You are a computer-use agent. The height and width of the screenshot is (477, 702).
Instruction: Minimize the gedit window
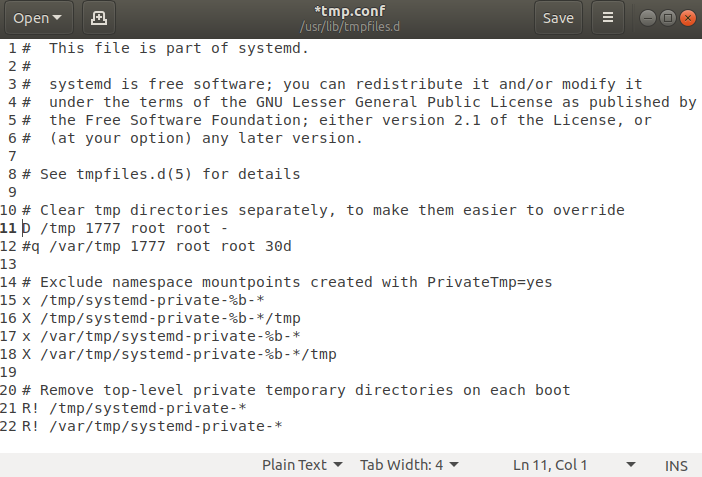[x=650, y=18]
